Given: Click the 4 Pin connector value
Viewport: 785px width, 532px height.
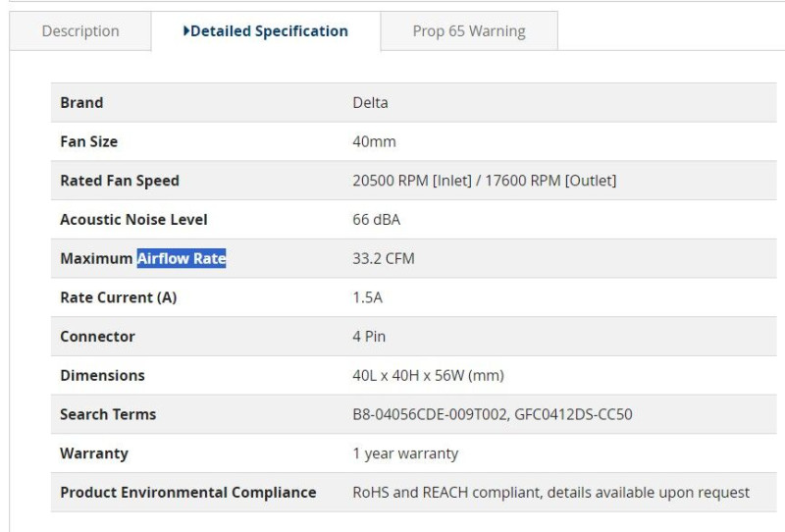Looking at the screenshot, I should (x=369, y=336).
